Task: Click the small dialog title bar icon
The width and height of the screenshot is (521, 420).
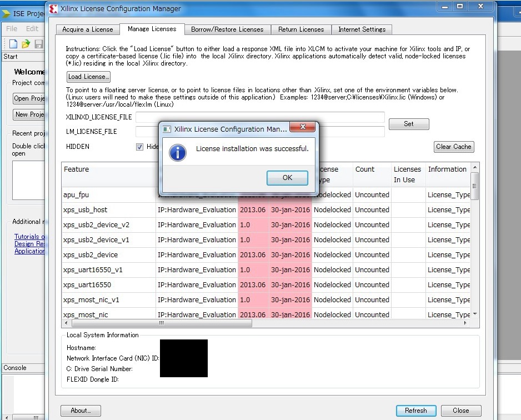Action: (167, 129)
